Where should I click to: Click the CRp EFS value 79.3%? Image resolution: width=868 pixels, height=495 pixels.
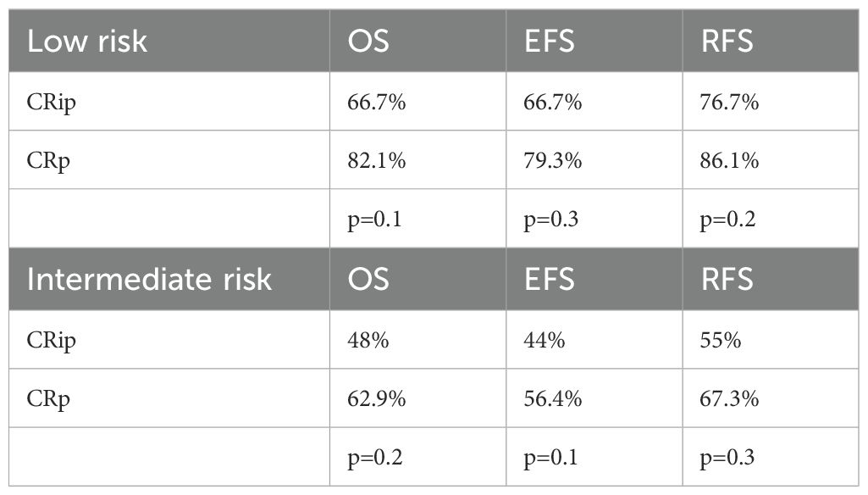pyautogui.click(x=552, y=161)
